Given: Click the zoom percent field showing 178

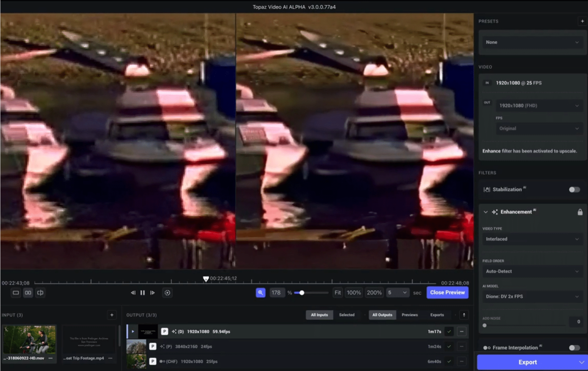Looking at the screenshot, I should click(x=277, y=293).
